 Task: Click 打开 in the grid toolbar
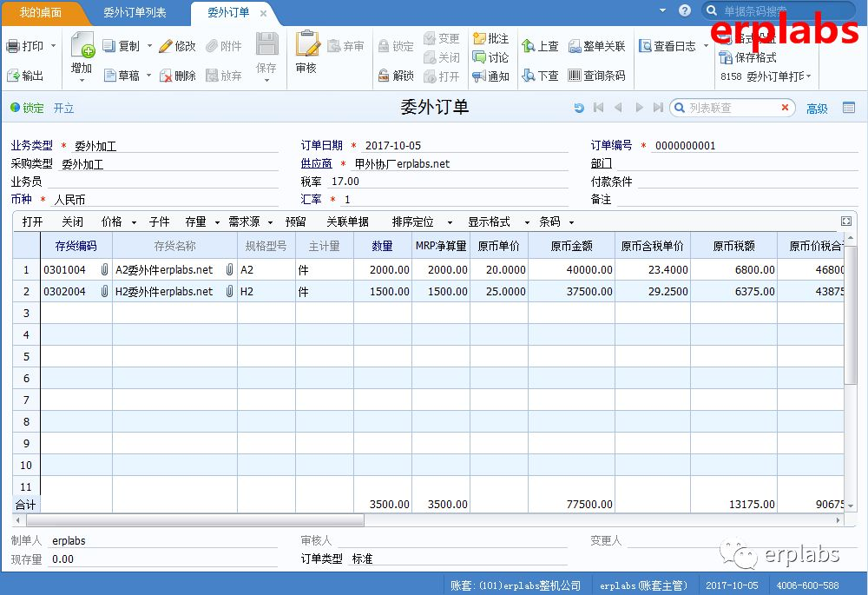32,222
